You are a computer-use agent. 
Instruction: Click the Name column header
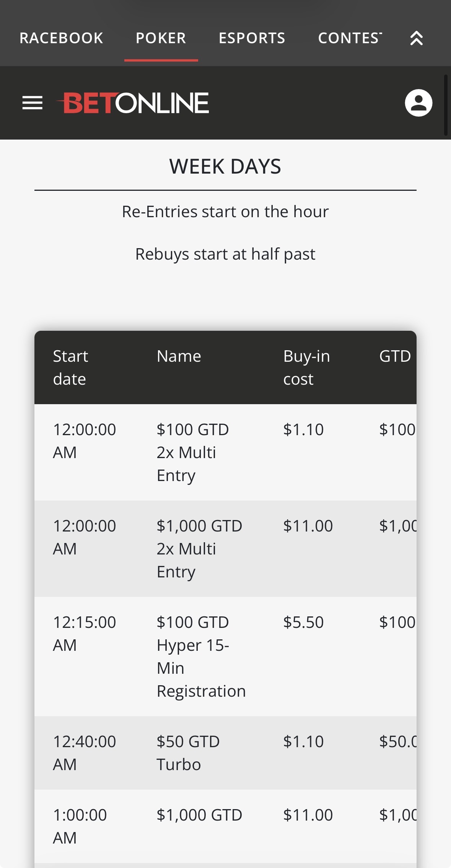click(x=179, y=356)
